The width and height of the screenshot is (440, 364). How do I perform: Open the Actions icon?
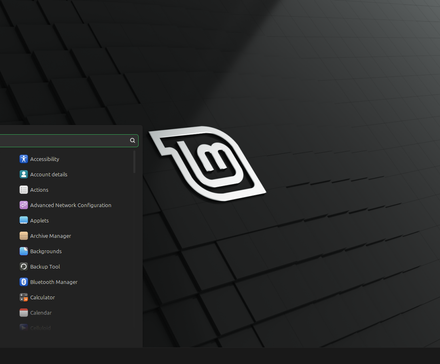click(24, 190)
